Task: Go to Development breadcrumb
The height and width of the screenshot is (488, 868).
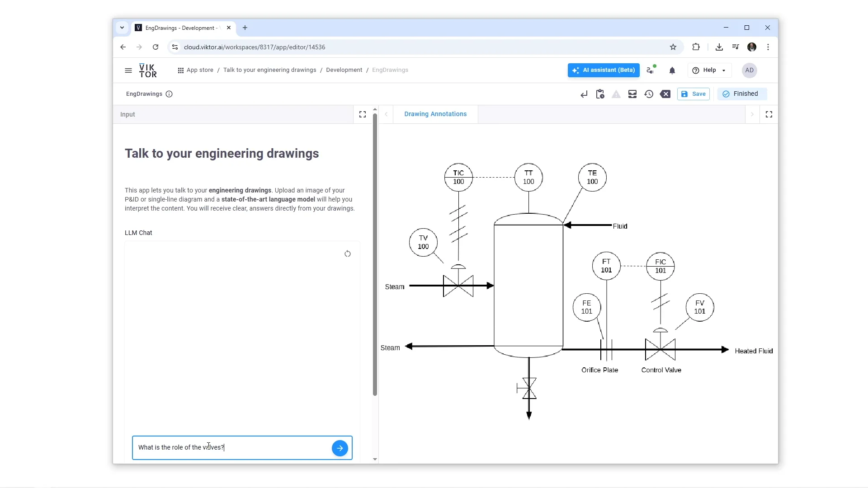Action: [x=344, y=70]
